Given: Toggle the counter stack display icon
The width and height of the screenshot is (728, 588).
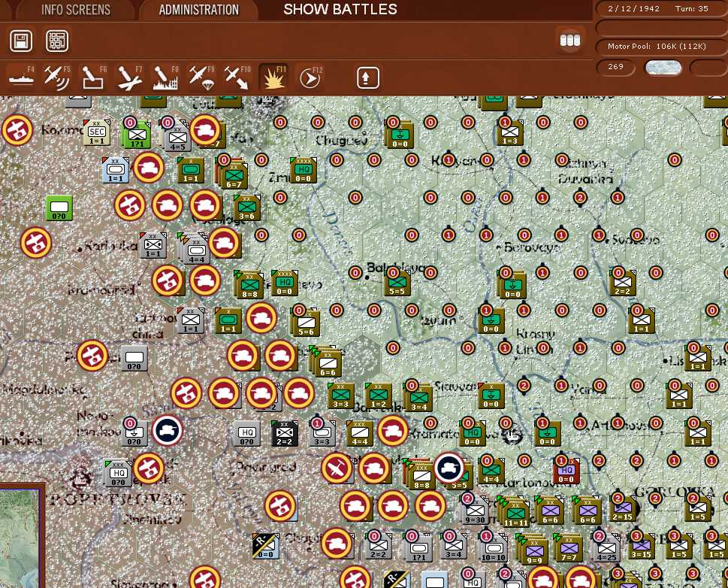Looking at the screenshot, I should point(570,39).
